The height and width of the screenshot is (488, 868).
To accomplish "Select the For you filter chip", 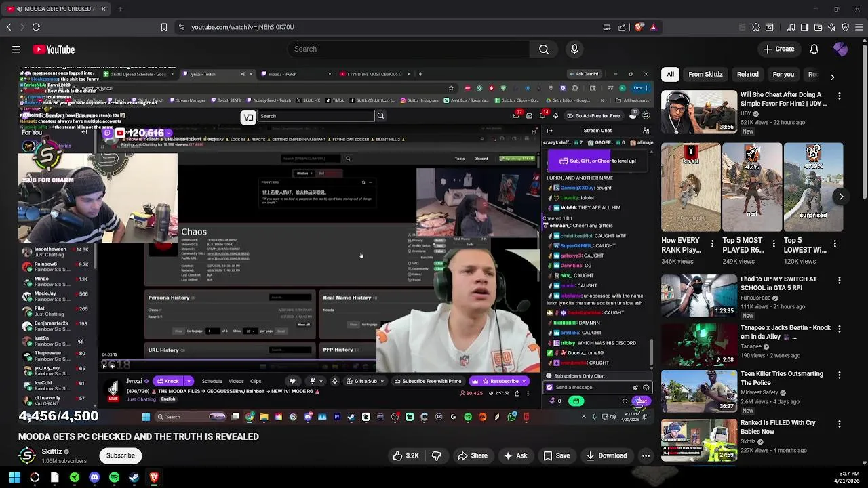I will tap(783, 74).
